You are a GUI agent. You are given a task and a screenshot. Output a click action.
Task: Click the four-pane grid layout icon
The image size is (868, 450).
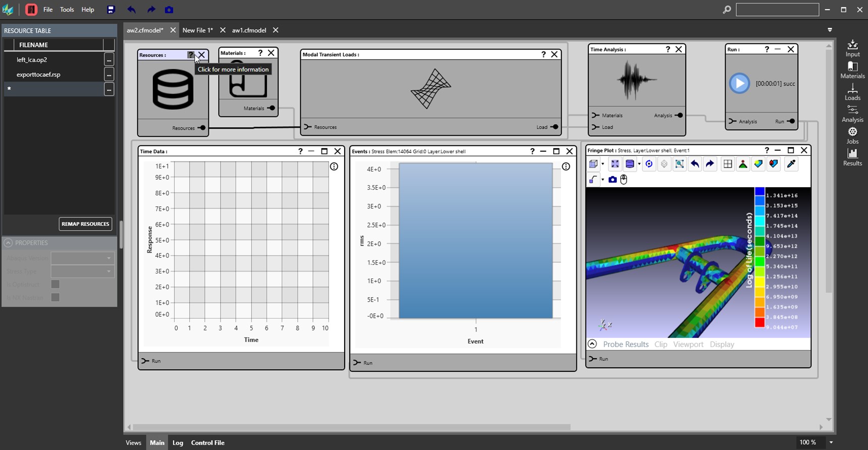(727, 164)
